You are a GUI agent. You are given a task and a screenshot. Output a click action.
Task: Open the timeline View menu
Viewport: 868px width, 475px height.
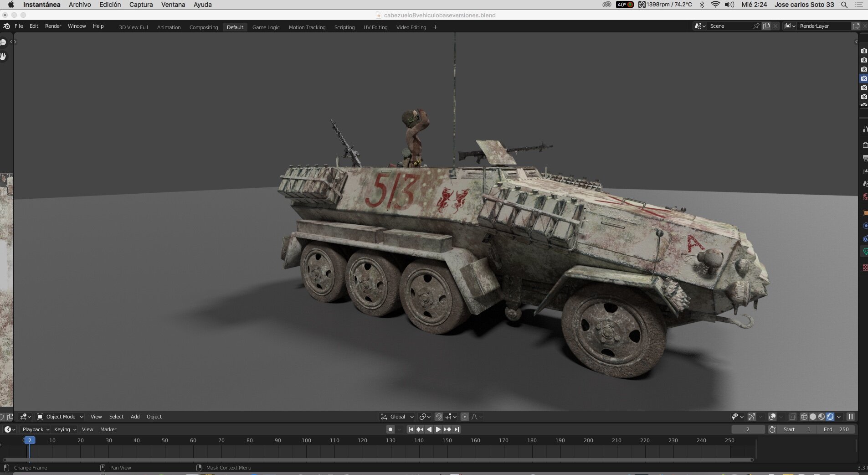[x=87, y=429]
